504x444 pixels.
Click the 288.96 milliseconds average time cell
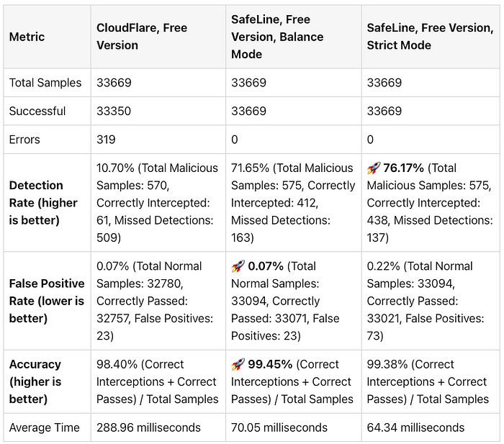pyautogui.click(x=158, y=427)
